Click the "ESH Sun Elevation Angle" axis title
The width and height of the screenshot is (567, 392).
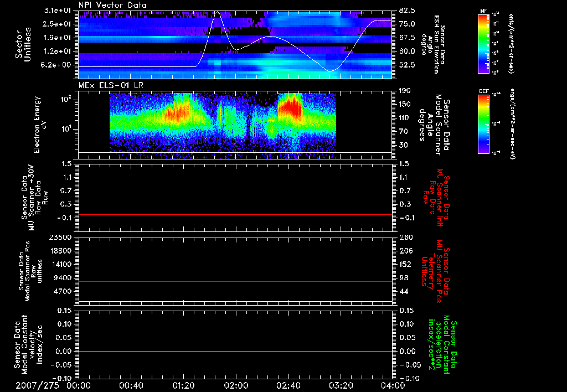click(x=434, y=44)
